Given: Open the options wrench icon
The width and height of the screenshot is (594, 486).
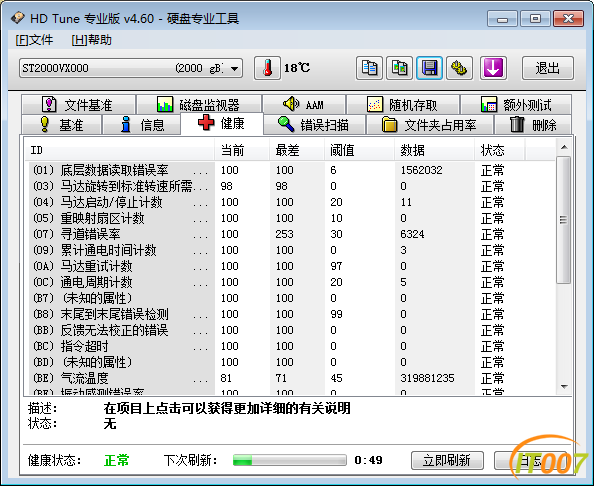Looking at the screenshot, I should tap(459, 68).
